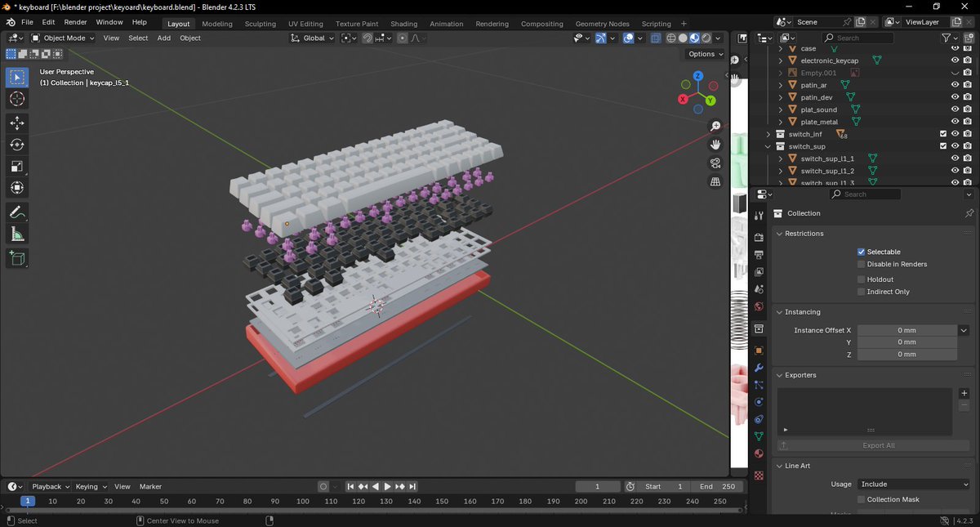The width and height of the screenshot is (980, 527).
Task: Choose the Rotate tool
Action: (17, 145)
